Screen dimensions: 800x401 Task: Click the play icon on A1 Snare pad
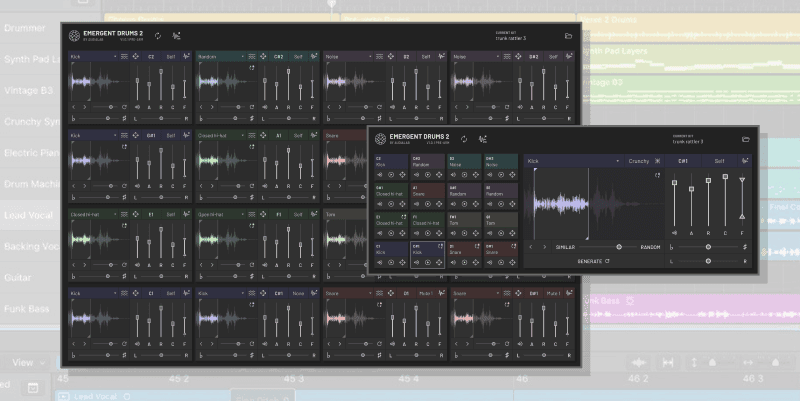(428, 204)
